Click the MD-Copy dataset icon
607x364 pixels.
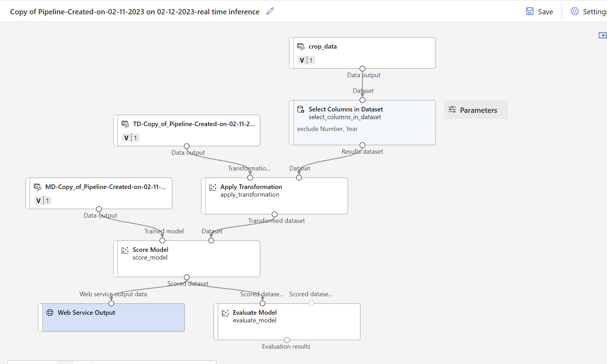pos(37,187)
